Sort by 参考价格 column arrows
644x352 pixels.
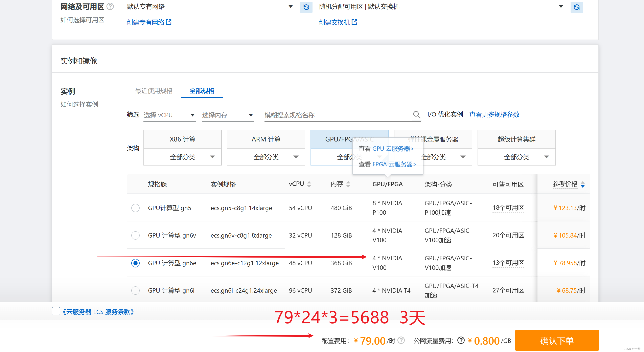click(582, 184)
